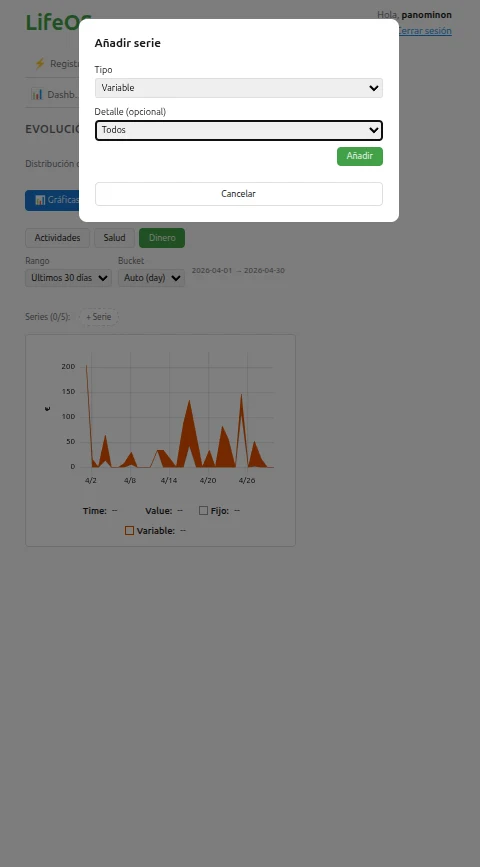The image size is (480, 867).
Task: Open the Auto (day) bucket dropdown
Action: [152, 278]
